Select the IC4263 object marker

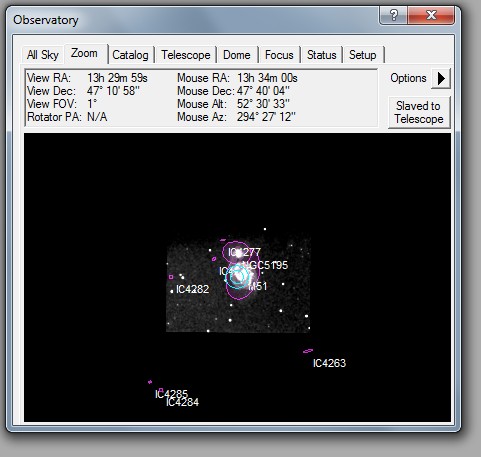click(x=308, y=351)
